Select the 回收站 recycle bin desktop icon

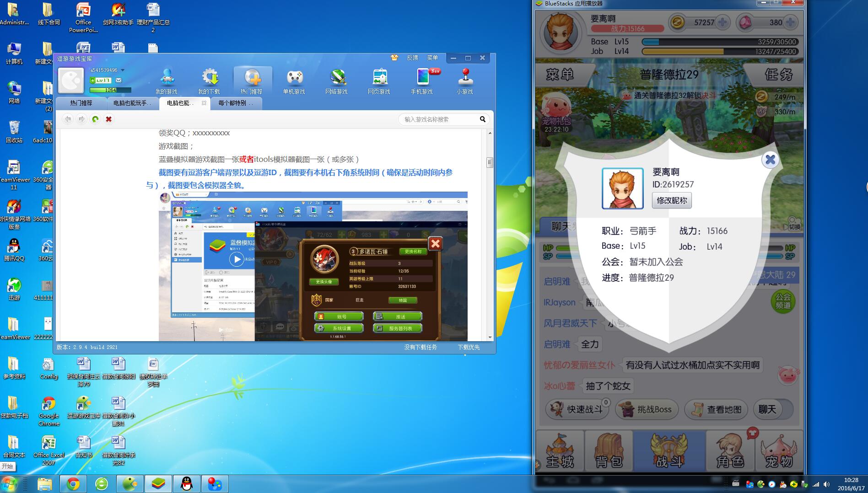click(14, 132)
